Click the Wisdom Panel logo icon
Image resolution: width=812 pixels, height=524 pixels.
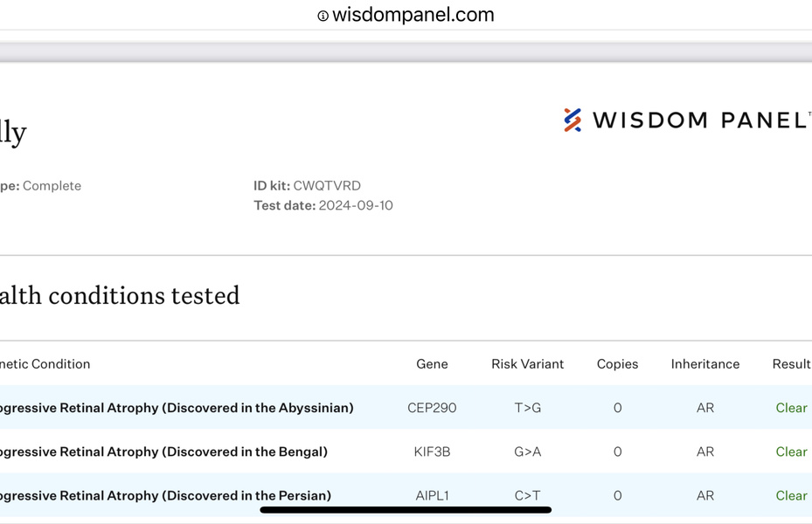(x=573, y=120)
